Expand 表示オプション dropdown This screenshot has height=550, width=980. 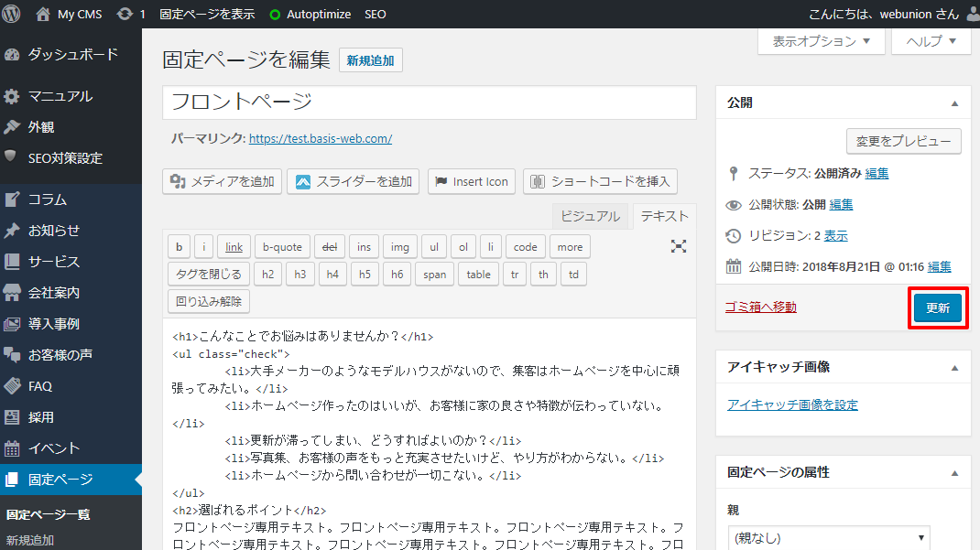(x=822, y=41)
